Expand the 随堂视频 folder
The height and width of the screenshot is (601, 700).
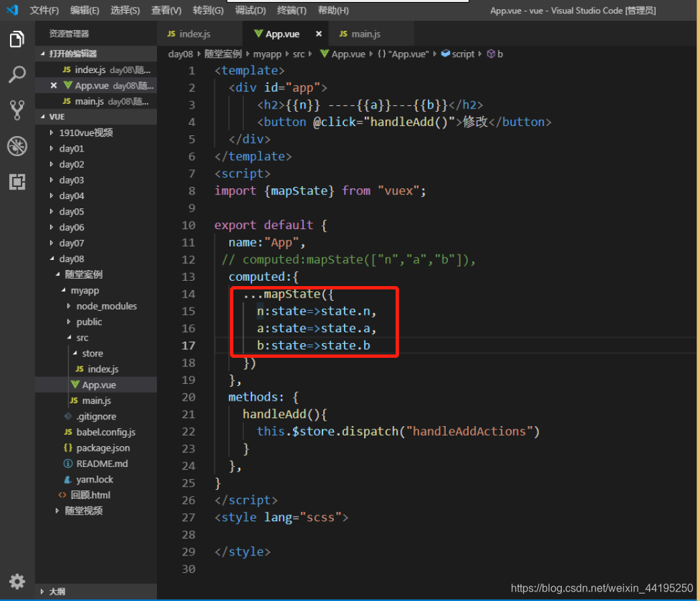pyautogui.click(x=96, y=511)
